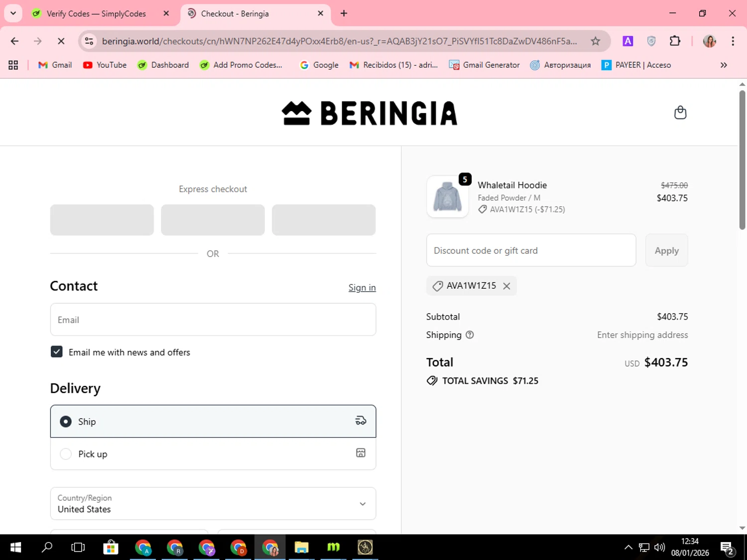Open Windows notification center

(x=727, y=548)
